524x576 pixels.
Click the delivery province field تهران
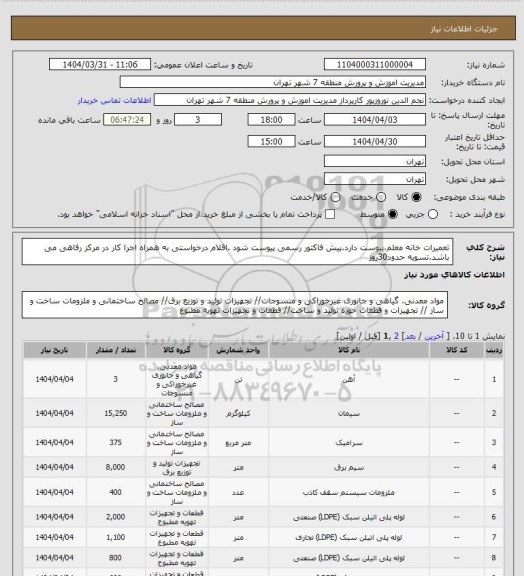coord(375,161)
